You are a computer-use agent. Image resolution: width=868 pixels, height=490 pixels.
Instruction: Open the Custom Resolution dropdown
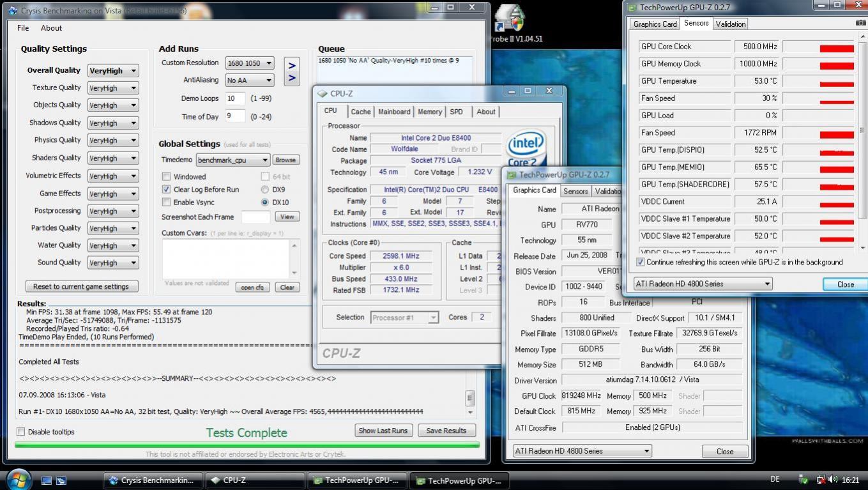[x=250, y=63]
